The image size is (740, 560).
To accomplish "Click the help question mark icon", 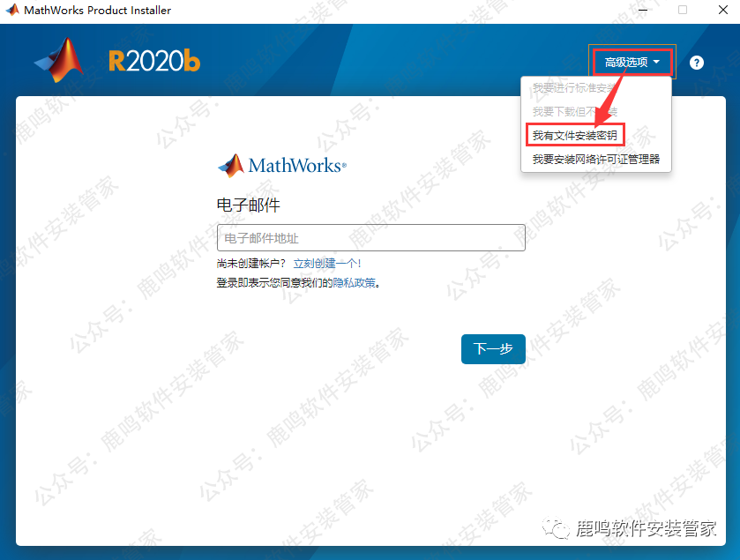I will pyautogui.click(x=697, y=63).
